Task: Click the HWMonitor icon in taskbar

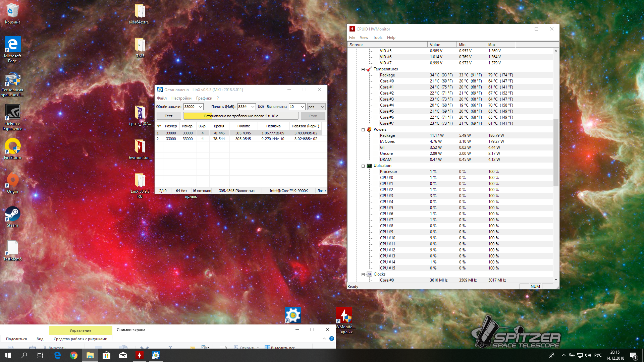Action: [x=139, y=355]
